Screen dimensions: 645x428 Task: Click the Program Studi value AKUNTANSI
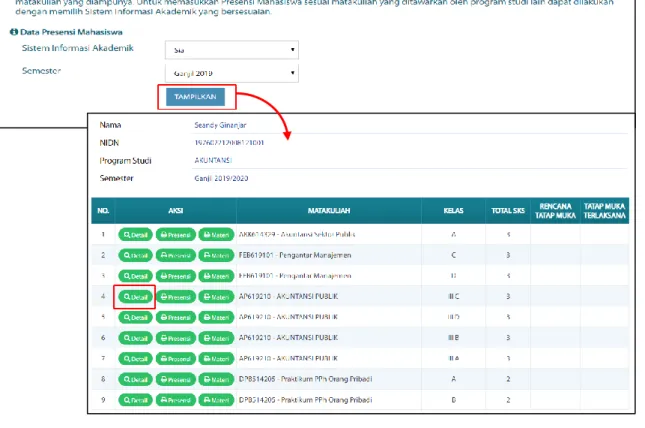pyautogui.click(x=213, y=160)
